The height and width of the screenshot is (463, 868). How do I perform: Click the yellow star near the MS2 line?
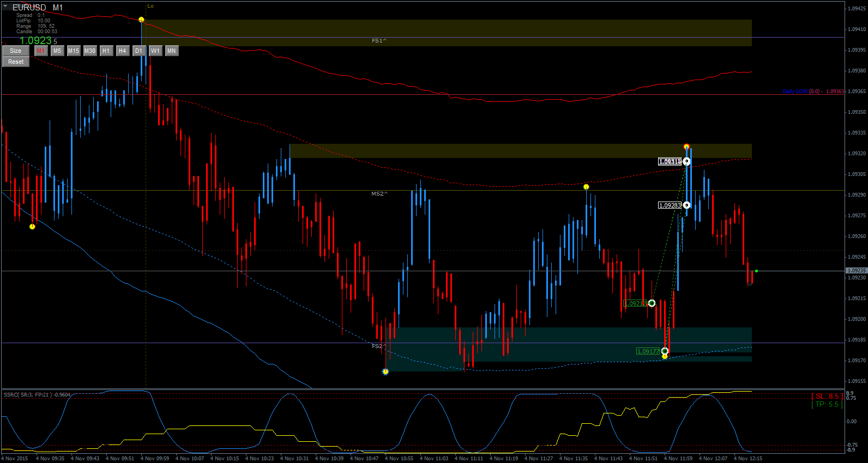[x=586, y=187]
